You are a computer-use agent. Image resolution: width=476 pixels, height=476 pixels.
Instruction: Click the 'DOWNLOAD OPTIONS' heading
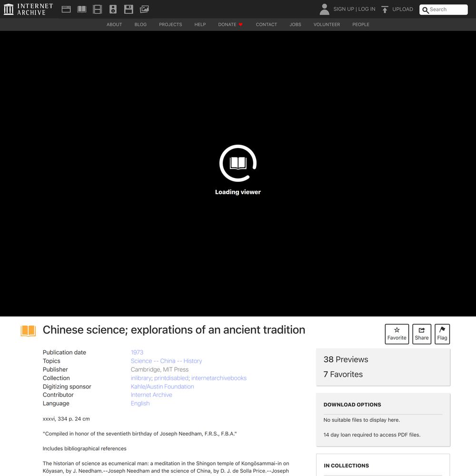[352, 405]
